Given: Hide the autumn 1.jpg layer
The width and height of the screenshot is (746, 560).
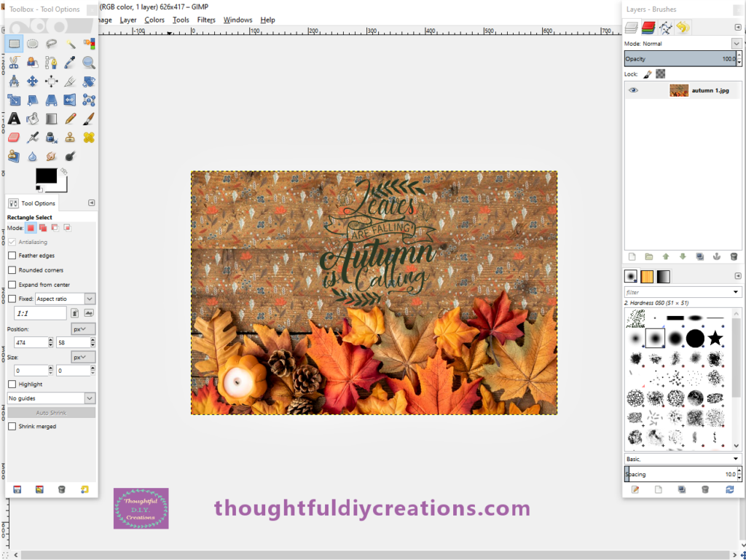Looking at the screenshot, I should tap(634, 90).
